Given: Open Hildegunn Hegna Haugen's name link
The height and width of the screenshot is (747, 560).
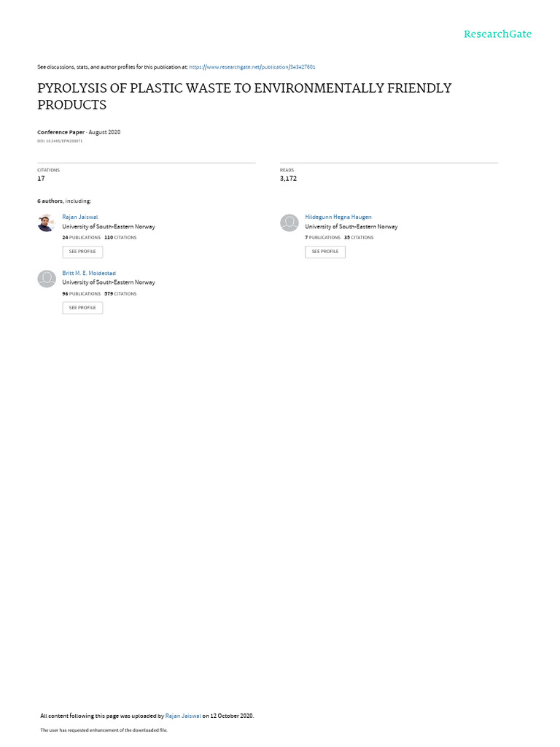Looking at the screenshot, I should tap(338, 217).
